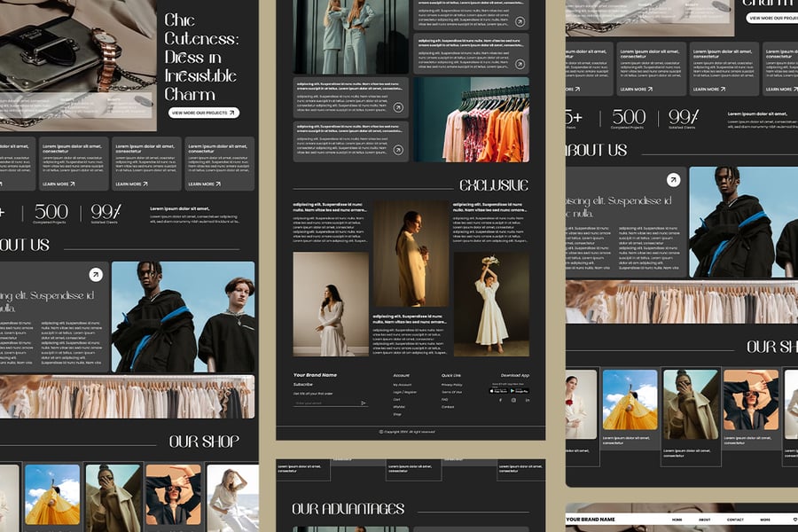Image resolution: width=798 pixels, height=532 pixels.
Task: Click the 'View More Our Projects' button under Chic Cuteness
Action: [204, 113]
